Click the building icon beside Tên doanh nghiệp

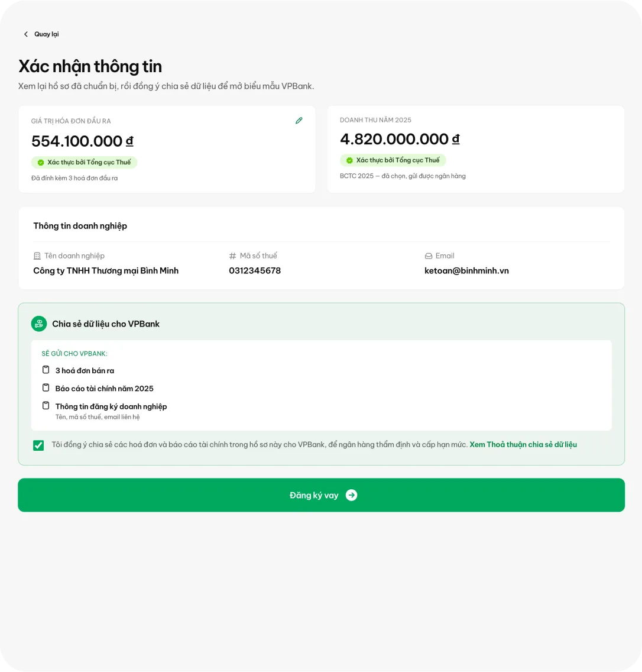(x=37, y=256)
